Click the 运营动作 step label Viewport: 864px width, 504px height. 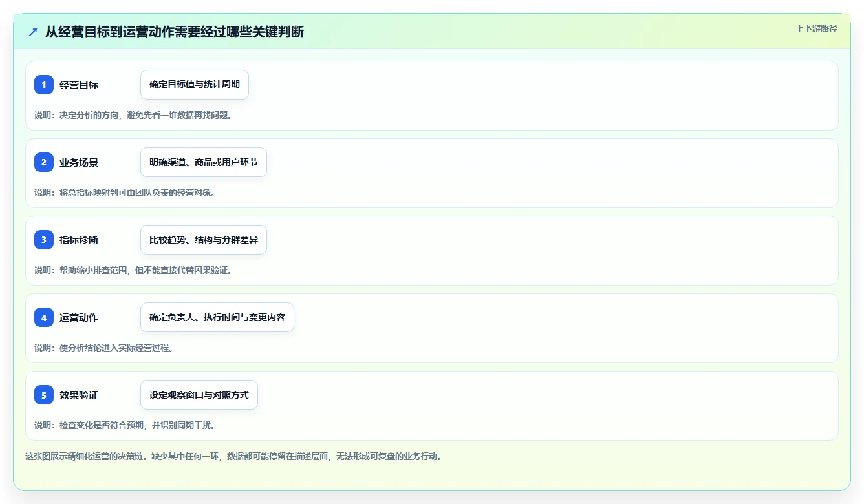[x=79, y=317]
